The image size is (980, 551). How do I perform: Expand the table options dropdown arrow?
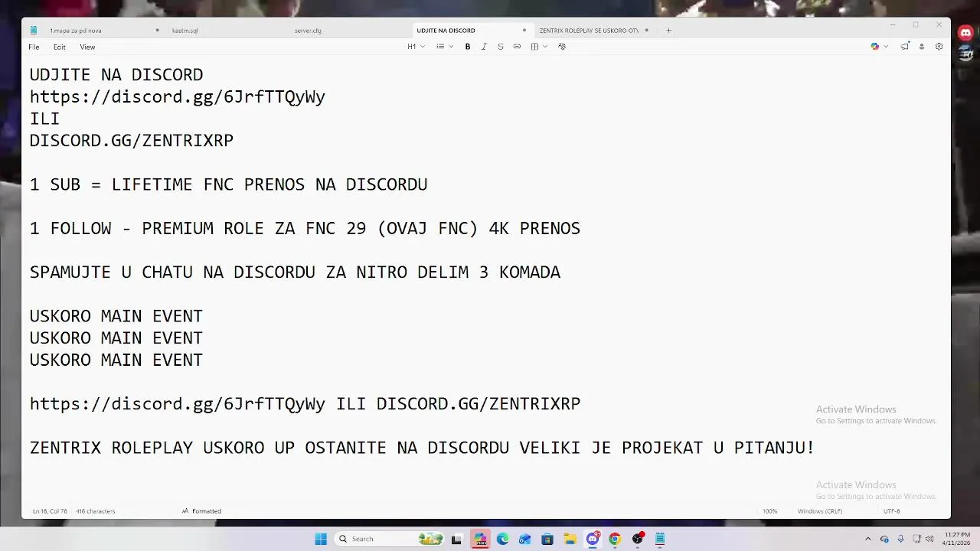545,47
